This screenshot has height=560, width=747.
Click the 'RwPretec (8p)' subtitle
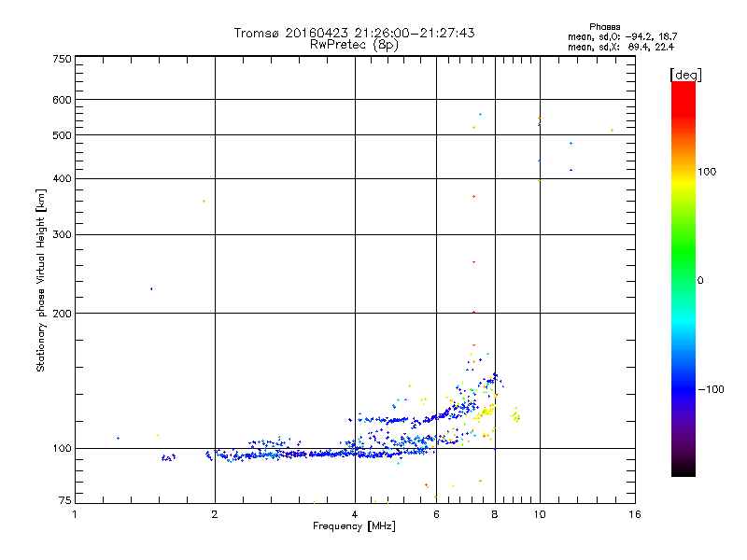click(x=354, y=45)
